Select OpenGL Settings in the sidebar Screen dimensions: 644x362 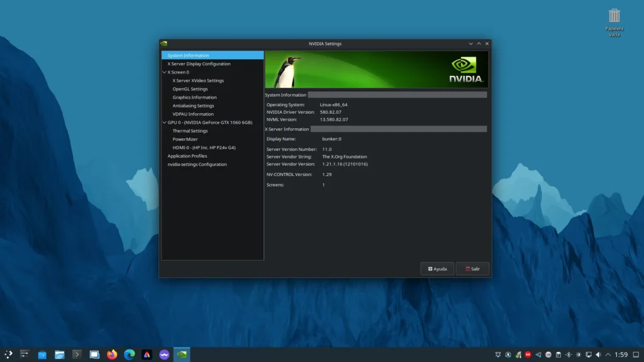[x=190, y=89]
